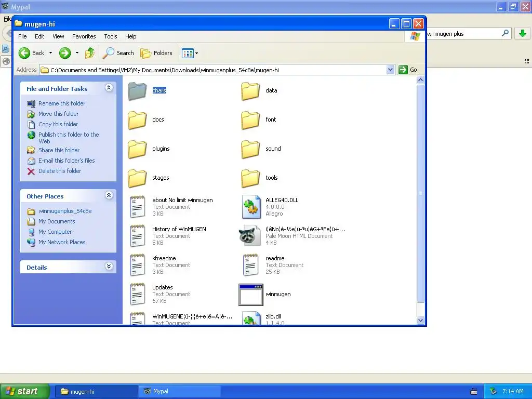Go up one folder level
Screen dimensions: 532x399
(x=89, y=53)
